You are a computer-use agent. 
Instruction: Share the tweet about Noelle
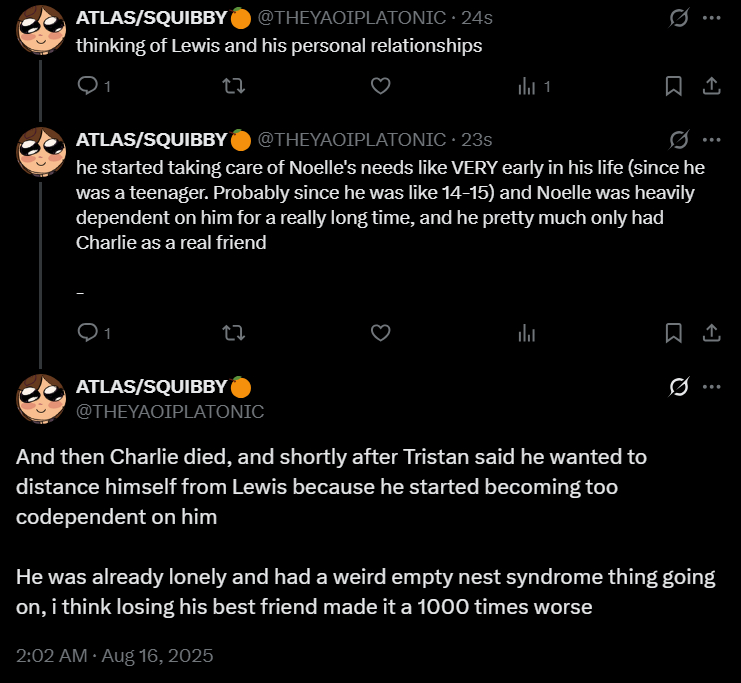tap(712, 333)
